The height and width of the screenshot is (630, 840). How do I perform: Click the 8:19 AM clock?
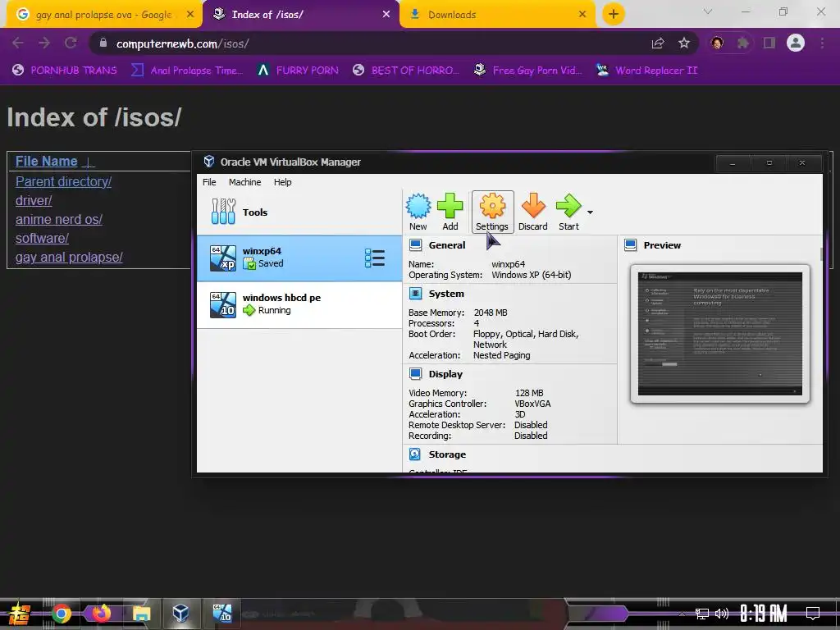click(x=764, y=614)
